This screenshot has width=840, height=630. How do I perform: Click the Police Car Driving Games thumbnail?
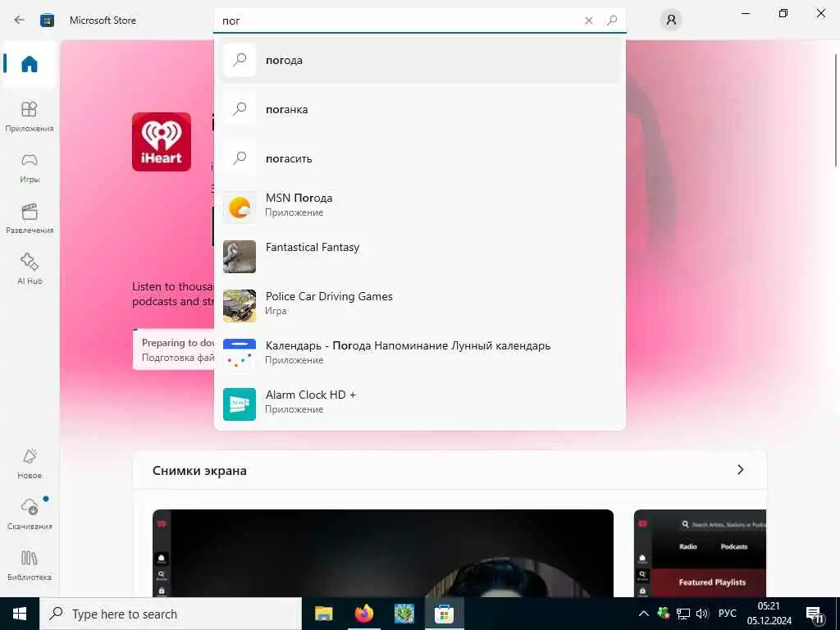click(240, 306)
